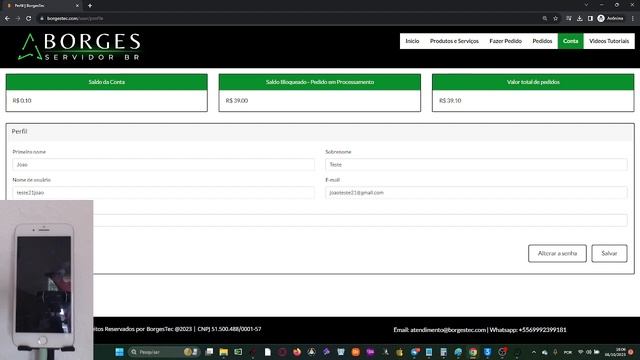Open the Windows Start button
This screenshot has width=640, height=360.
[119, 352]
